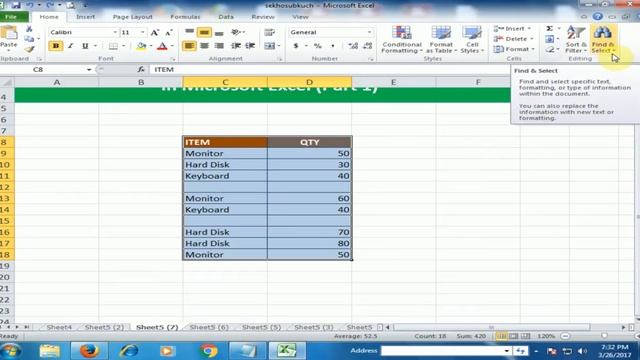Open Sort & Filter menu
The height and width of the screenshot is (360, 640).
tap(576, 39)
